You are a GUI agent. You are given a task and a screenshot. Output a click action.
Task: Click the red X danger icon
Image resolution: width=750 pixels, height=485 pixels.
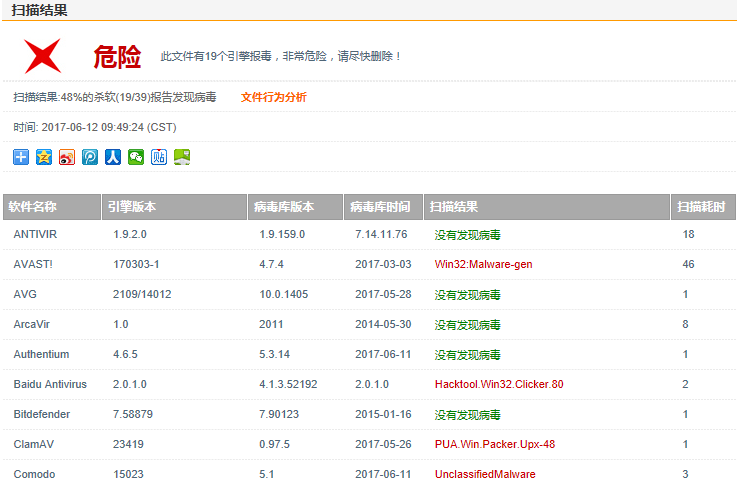pyautogui.click(x=44, y=56)
